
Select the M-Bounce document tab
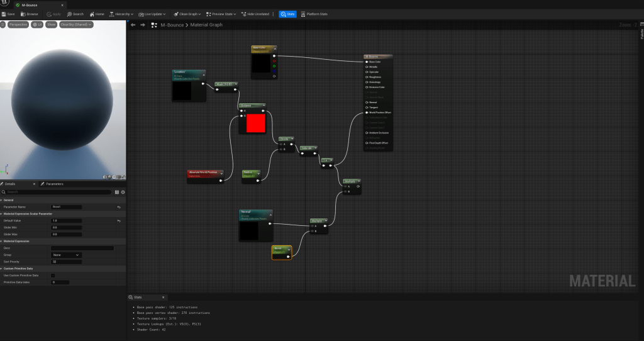click(30, 4)
